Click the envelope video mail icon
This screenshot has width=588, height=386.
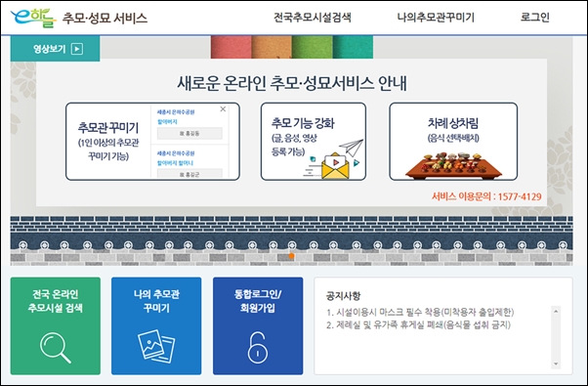[x=335, y=165]
